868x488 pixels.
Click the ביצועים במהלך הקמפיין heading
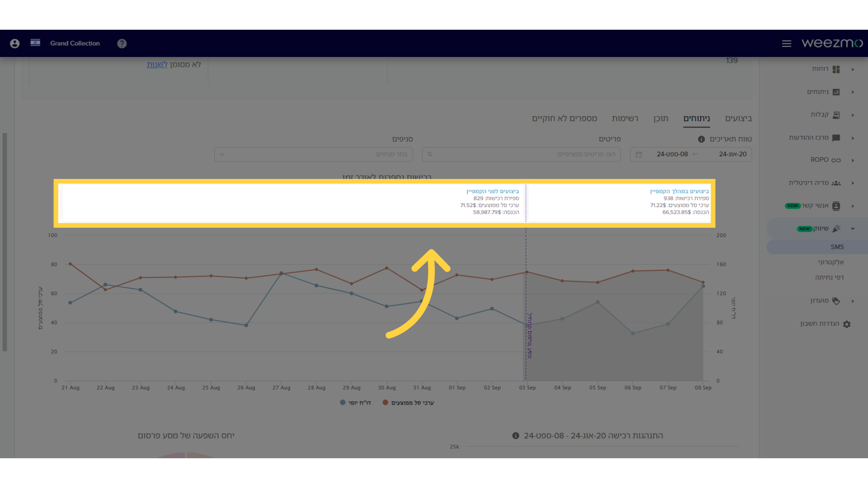(679, 192)
